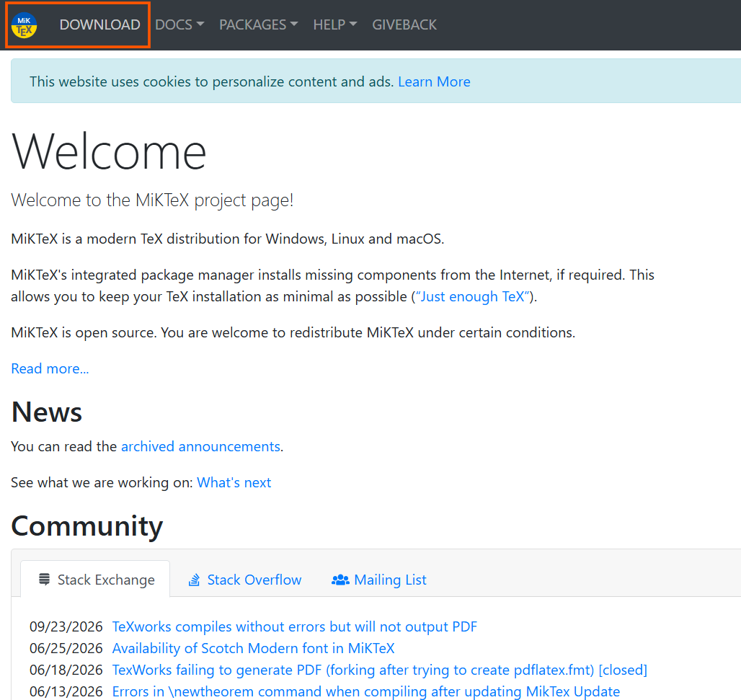The image size is (741, 700).
Task: Open the archived announcements link
Action: tap(201, 446)
